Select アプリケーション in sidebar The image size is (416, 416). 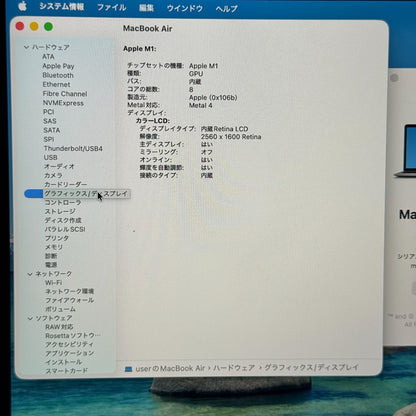[x=70, y=353]
